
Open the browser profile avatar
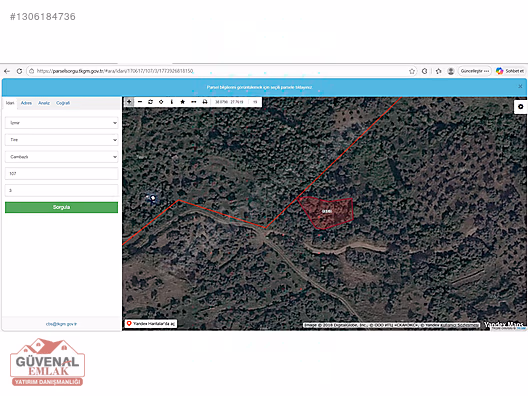point(451,71)
